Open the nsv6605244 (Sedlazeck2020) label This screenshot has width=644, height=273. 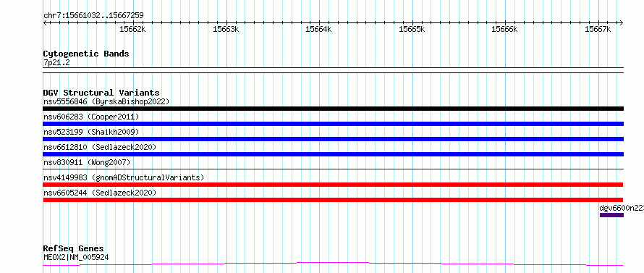tap(100, 193)
